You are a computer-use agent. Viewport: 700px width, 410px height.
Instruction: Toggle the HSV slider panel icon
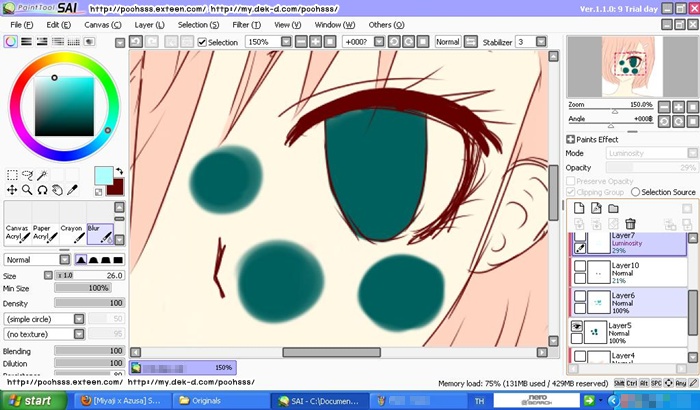[x=42, y=42]
